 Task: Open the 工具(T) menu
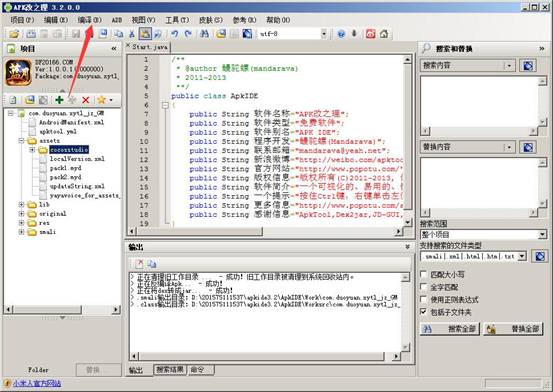point(177,20)
